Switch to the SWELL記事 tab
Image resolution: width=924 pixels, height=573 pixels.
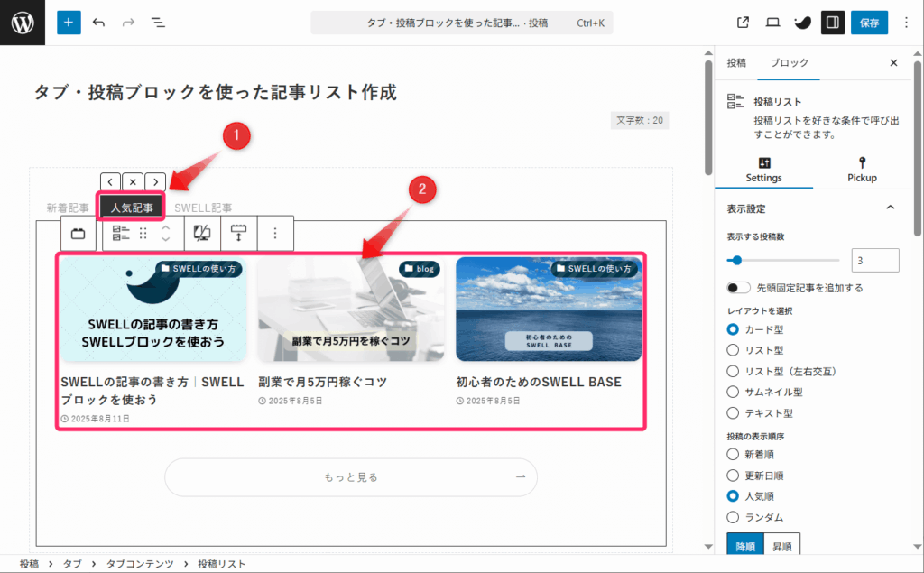coord(203,208)
